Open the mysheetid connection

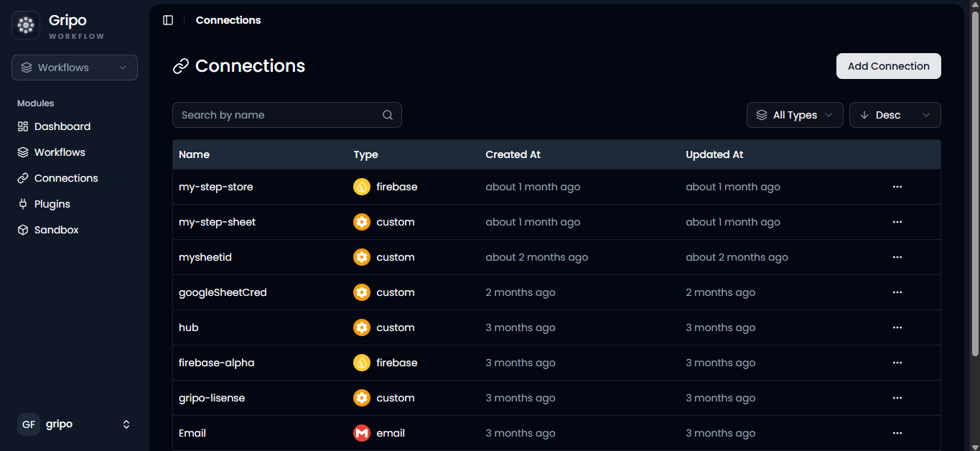tap(205, 257)
